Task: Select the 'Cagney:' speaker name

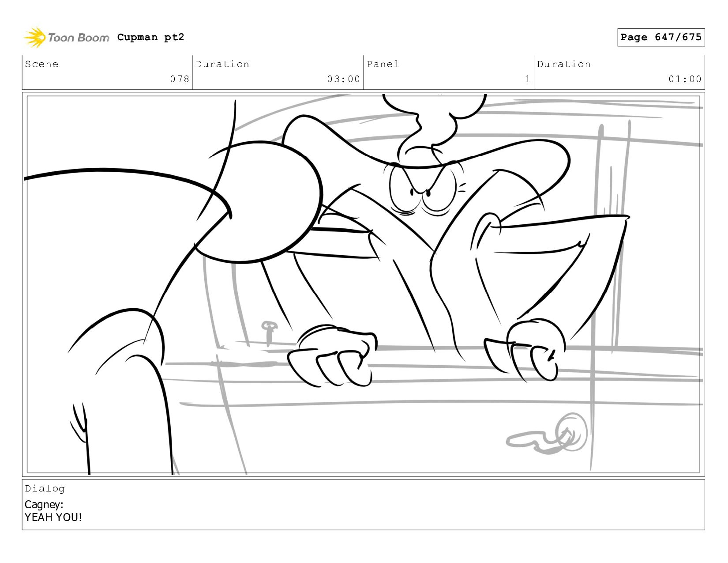Action: 44,504
